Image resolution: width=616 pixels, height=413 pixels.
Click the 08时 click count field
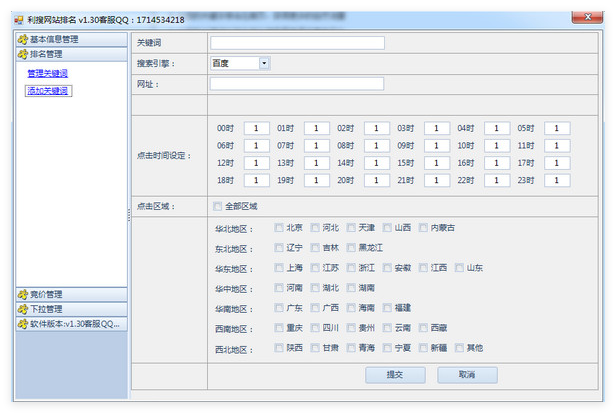(x=377, y=146)
